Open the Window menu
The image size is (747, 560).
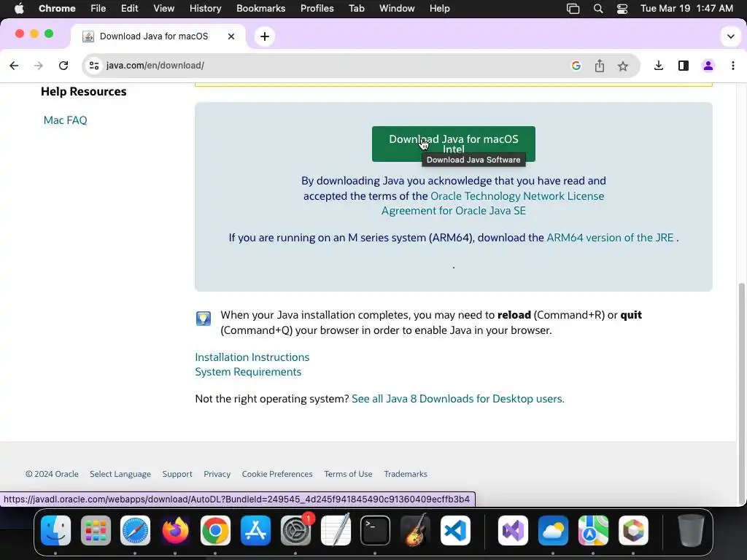pyautogui.click(x=397, y=9)
